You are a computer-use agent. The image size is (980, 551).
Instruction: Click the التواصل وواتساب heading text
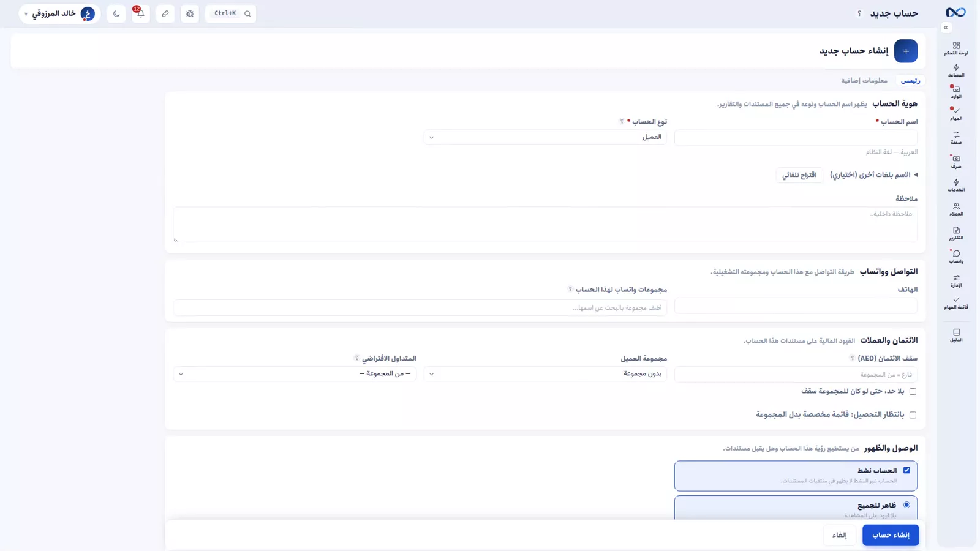(889, 272)
